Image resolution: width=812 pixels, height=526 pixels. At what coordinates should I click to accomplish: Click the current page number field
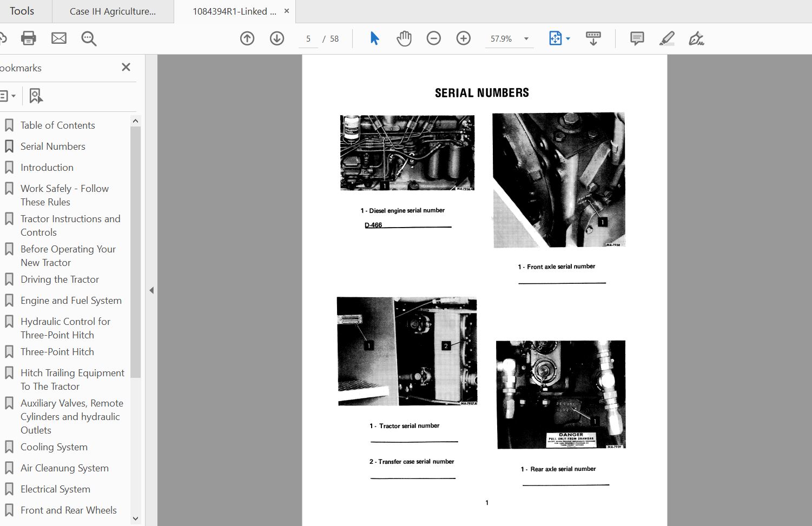308,39
